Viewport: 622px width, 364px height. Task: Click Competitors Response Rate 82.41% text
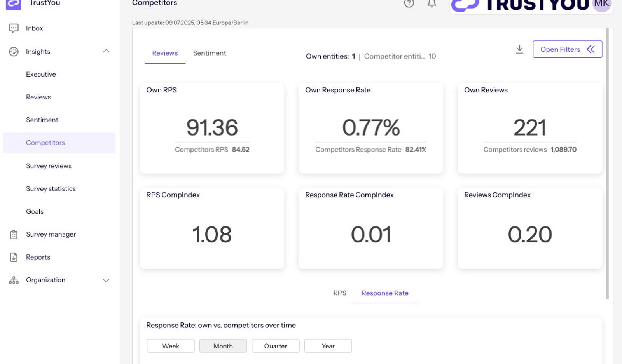pos(371,150)
